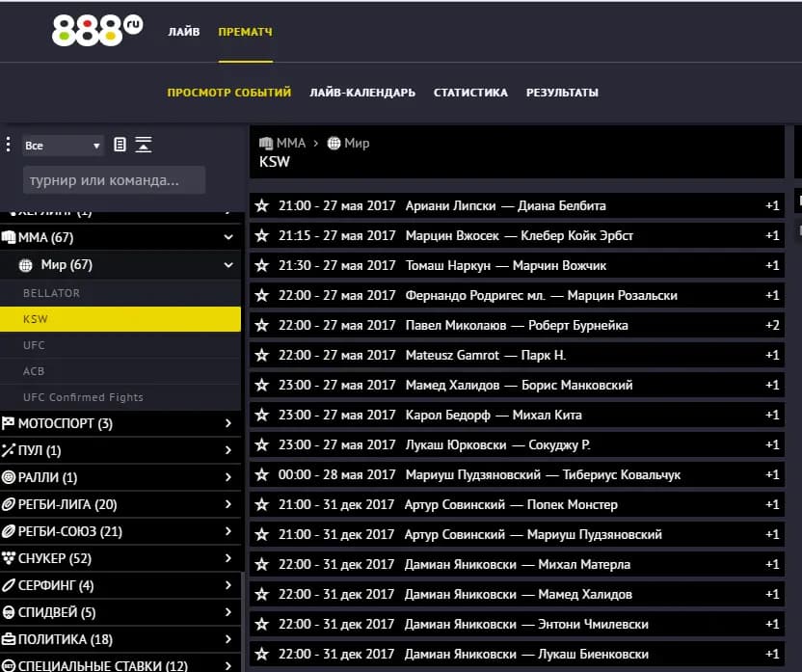Expand СНУКЕР (52) category arrow
This screenshot has width=802, height=672.
(x=228, y=558)
